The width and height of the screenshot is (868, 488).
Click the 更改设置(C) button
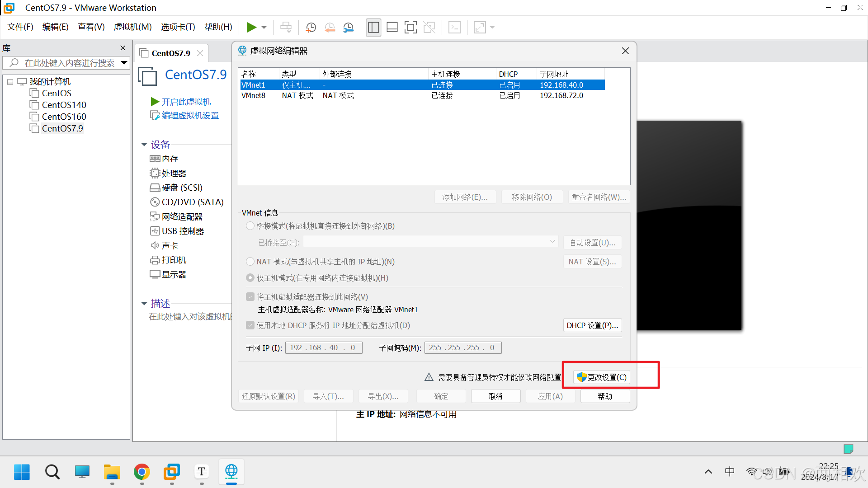602,377
